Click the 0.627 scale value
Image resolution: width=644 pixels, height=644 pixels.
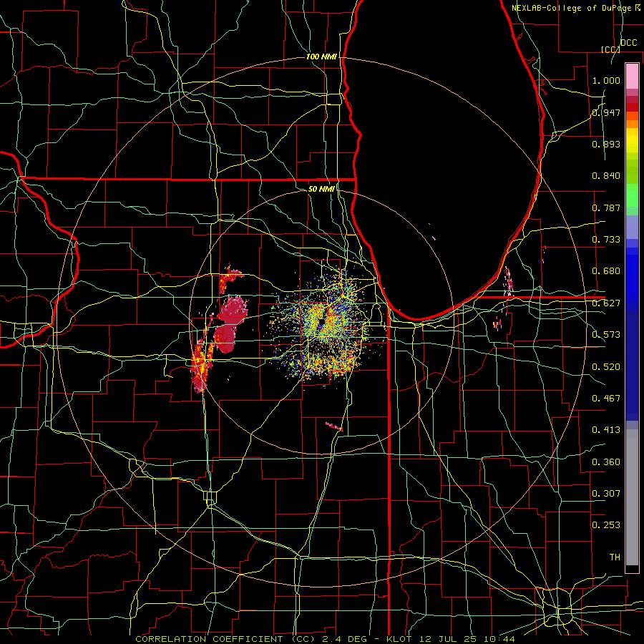click(x=606, y=303)
